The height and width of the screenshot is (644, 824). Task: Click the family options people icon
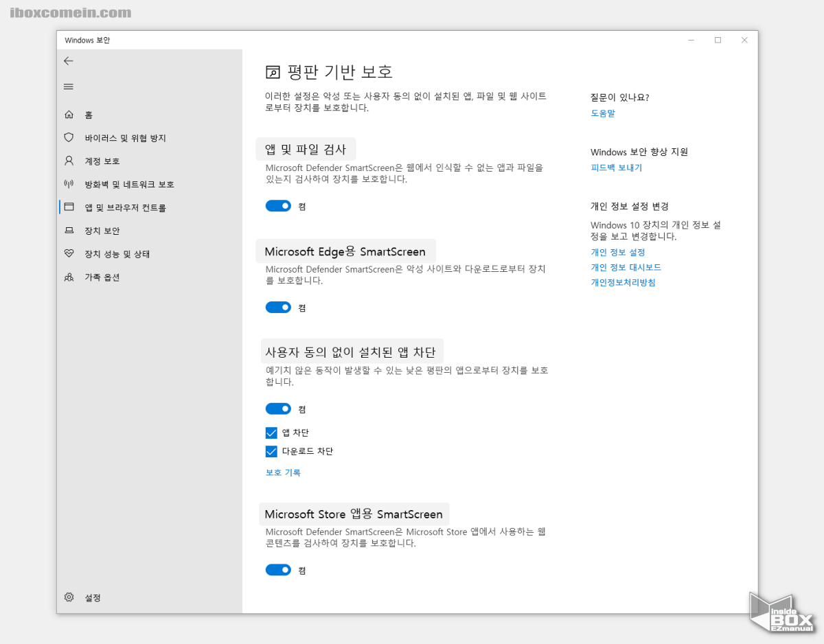click(69, 277)
